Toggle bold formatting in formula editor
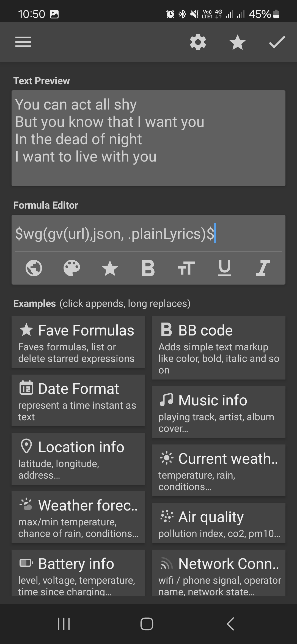Image resolution: width=297 pixels, height=644 pixels. 148,268
